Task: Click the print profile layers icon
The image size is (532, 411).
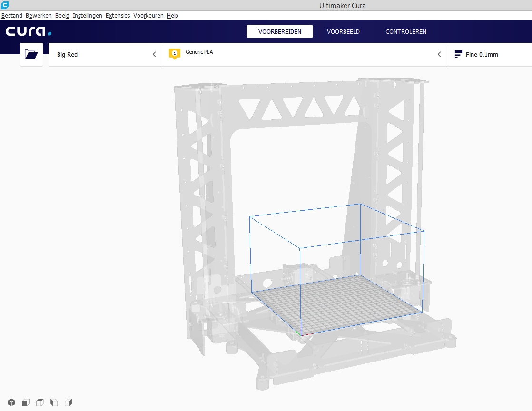Action: (x=458, y=54)
